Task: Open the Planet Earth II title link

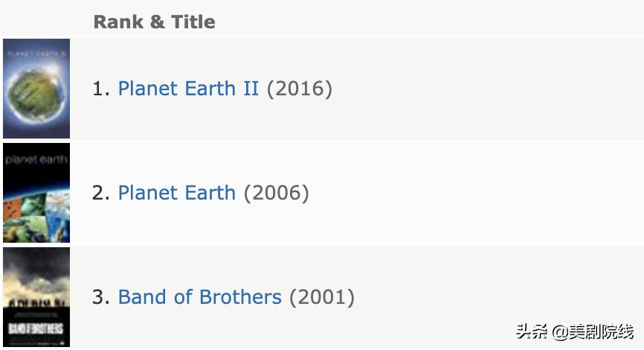Action: pyautogui.click(x=188, y=89)
